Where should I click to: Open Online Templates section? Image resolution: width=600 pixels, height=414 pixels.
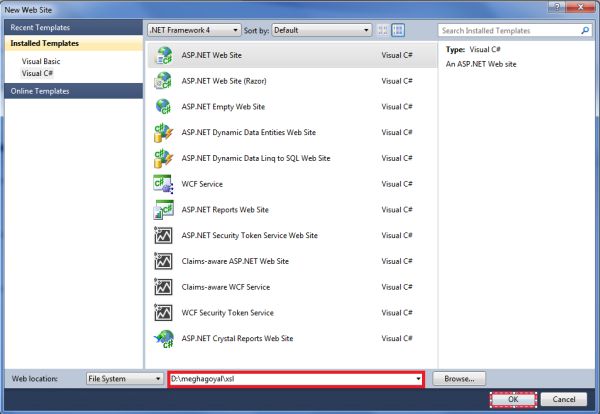pyautogui.click(x=73, y=91)
